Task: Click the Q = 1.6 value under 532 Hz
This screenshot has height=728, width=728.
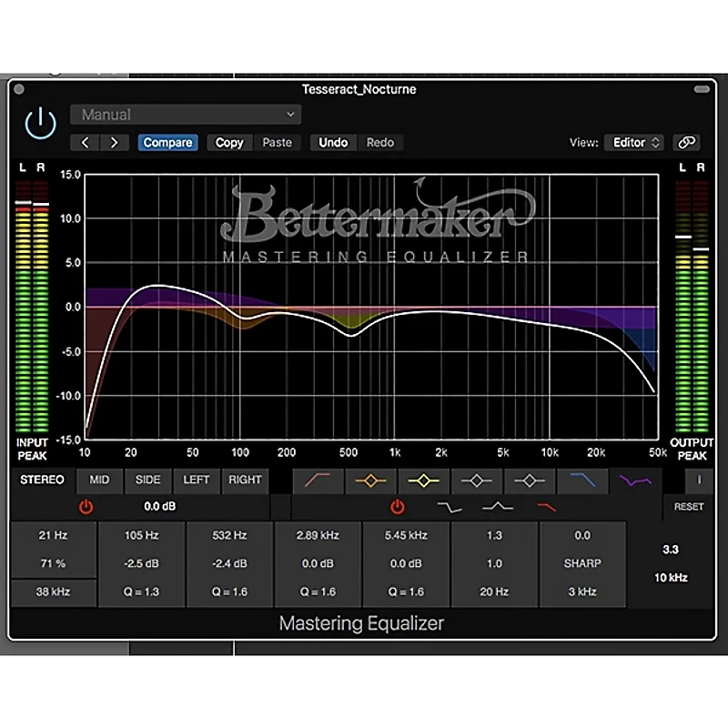Action: coord(229,592)
